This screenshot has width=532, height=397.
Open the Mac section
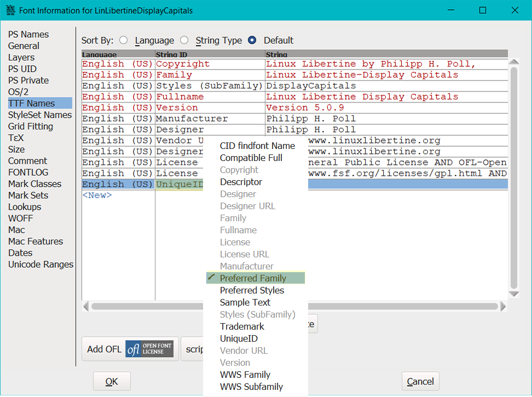pyautogui.click(x=16, y=230)
